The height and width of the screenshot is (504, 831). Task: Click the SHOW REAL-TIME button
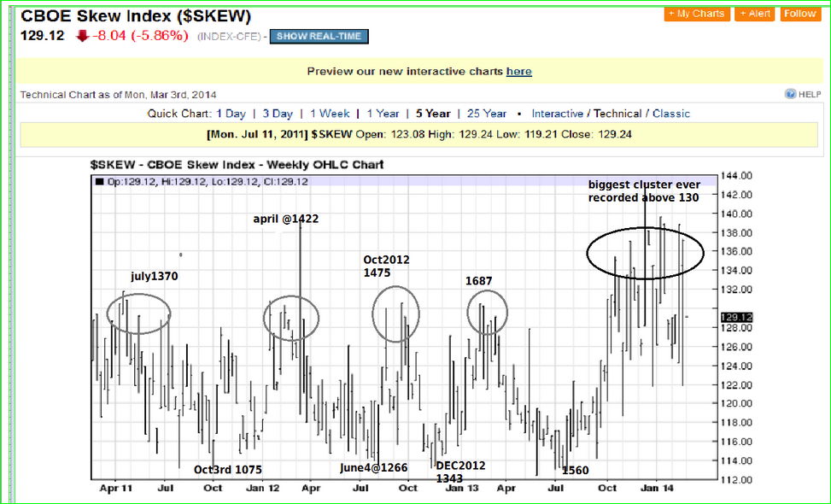(319, 37)
